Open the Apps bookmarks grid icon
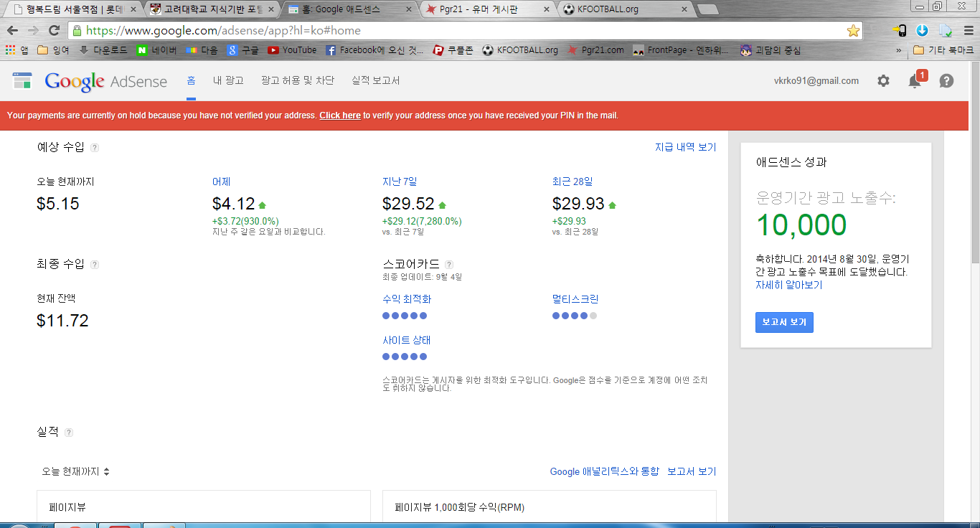Viewport: 980px width, 528px height. point(17,50)
